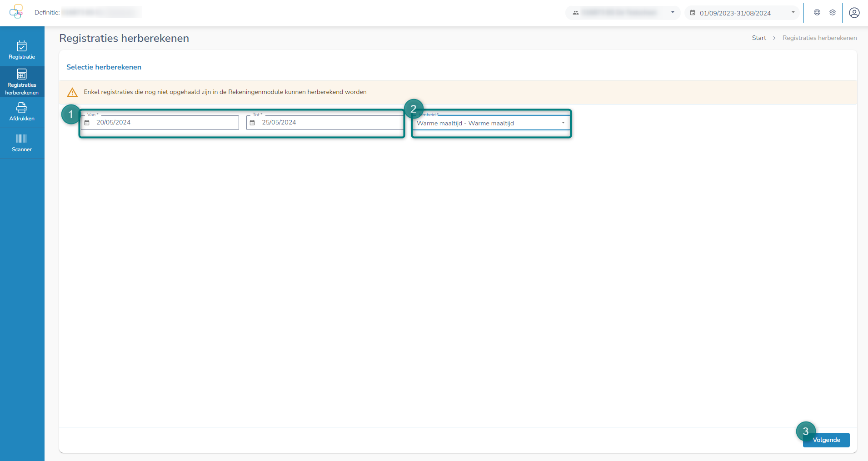Select Registraties herberekenen in the sidebar
This screenshot has width=868, height=461.
coord(22,81)
